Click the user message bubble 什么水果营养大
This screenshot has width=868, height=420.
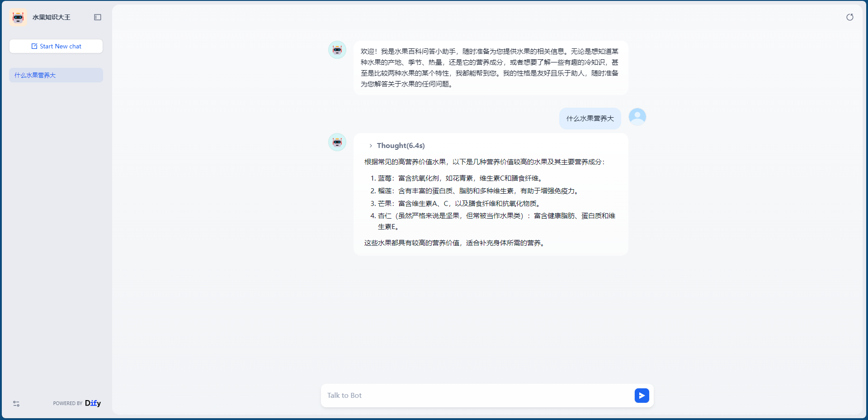[x=590, y=119]
